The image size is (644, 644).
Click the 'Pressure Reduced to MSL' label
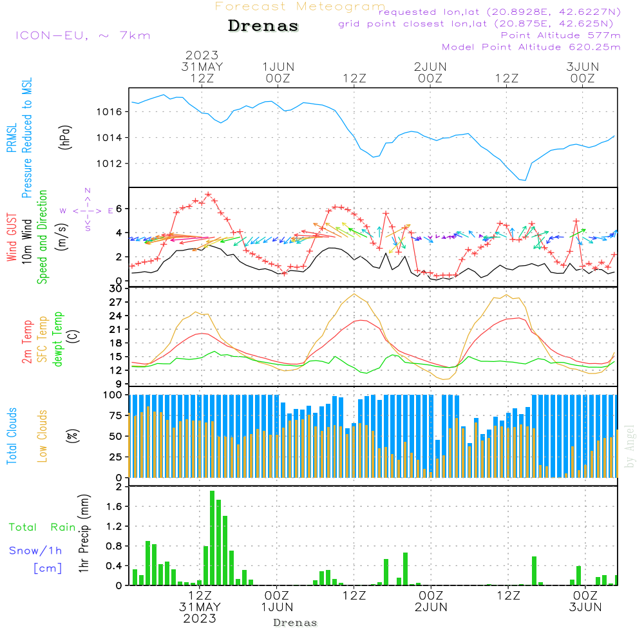click(26, 138)
